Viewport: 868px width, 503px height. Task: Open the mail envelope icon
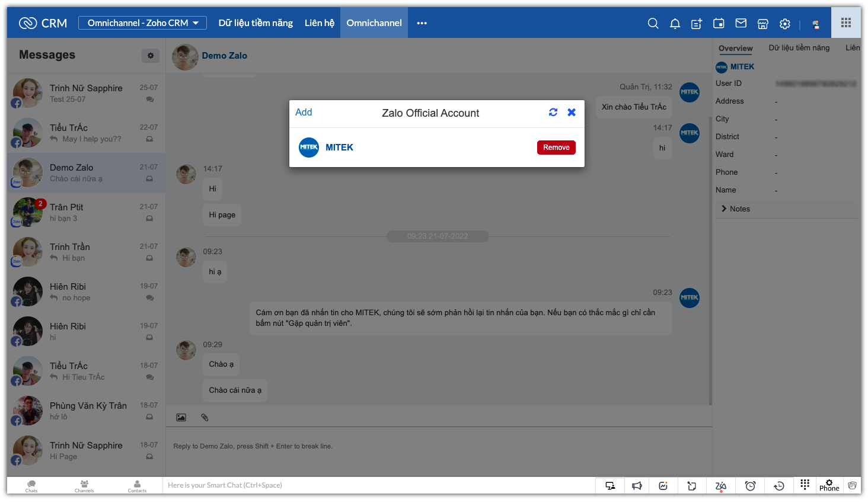click(741, 23)
